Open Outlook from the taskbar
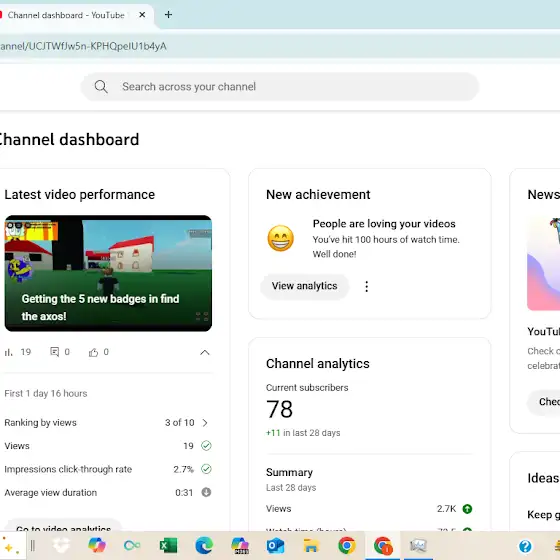Screen dimensions: 560x560 275,546
